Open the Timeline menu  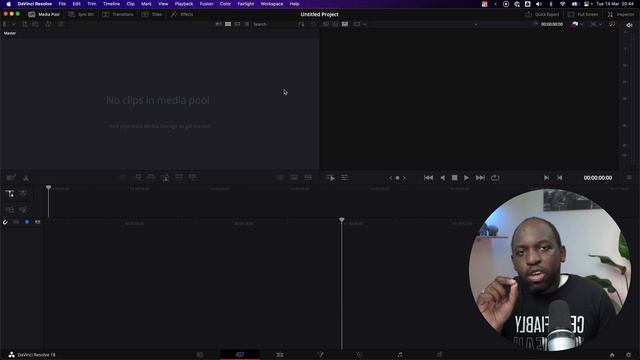pos(111,4)
